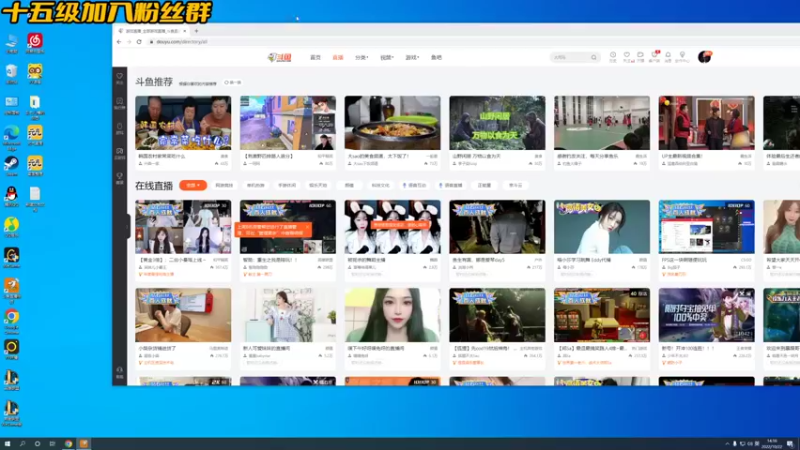Expand the 游戏 nav dropdown
This screenshot has height=450, width=800.
click(412, 58)
